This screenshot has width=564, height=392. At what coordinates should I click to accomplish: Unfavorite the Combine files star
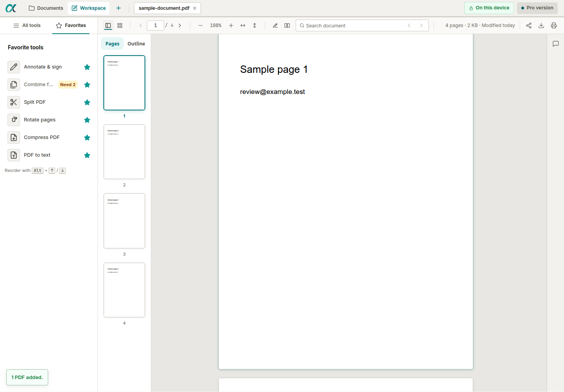(87, 85)
